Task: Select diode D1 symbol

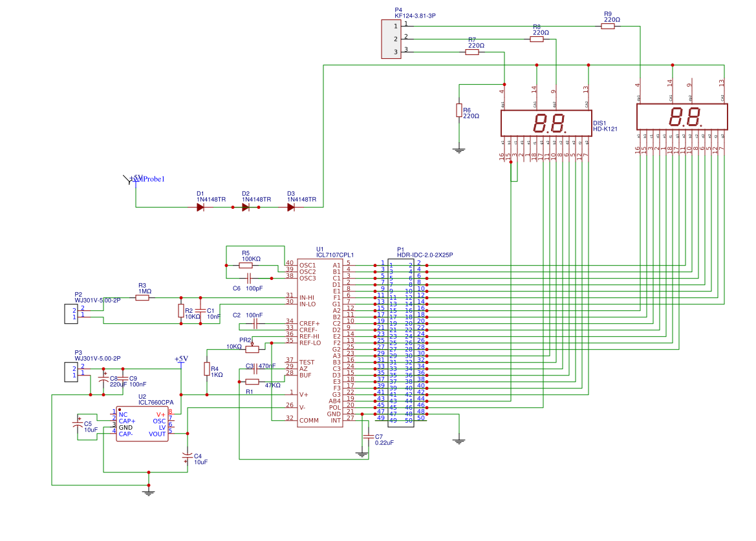Action: pyautogui.click(x=200, y=207)
